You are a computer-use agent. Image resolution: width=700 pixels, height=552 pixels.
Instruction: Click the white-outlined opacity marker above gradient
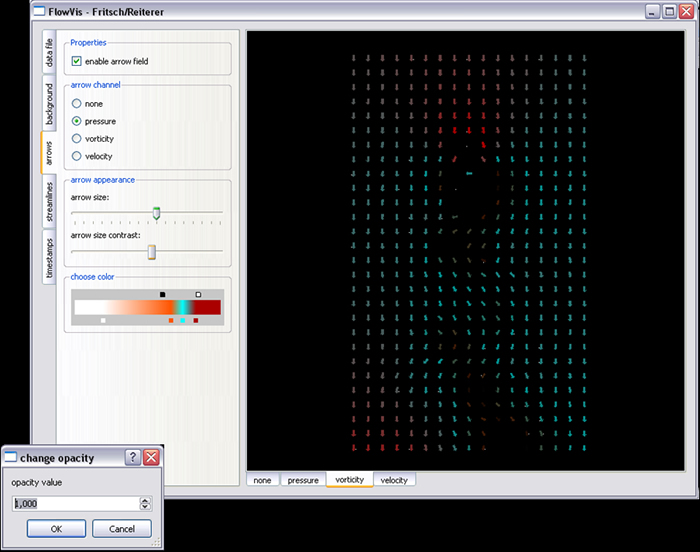(198, 294)
